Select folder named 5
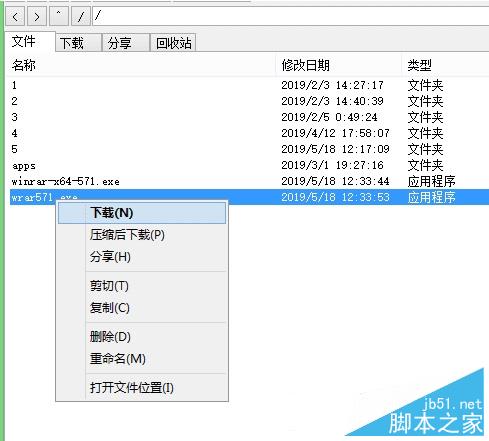 14,149
